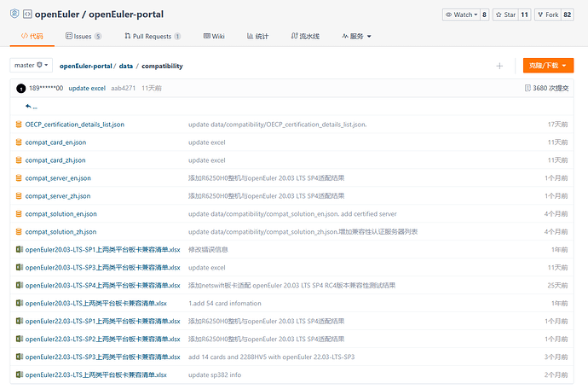The image size is (588, 389).
Task: Click the JSON icon beside compat_solution_zh.json
Action: click(19, 231)
